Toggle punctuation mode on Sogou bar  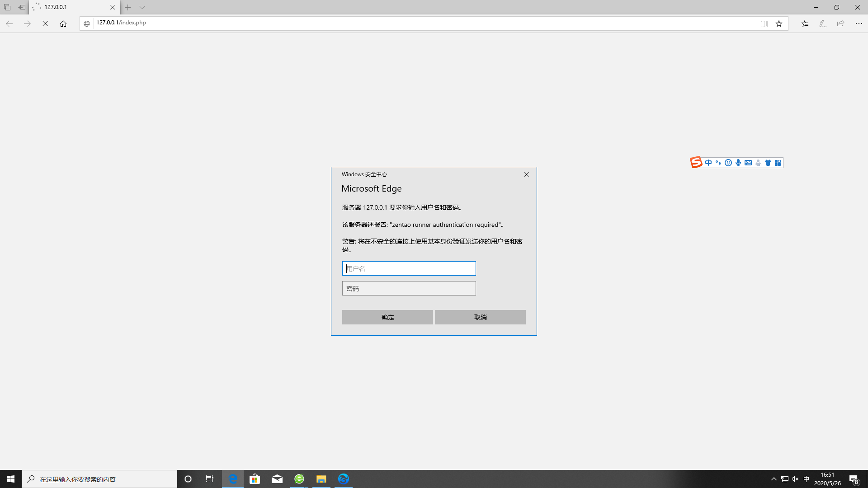718,163
